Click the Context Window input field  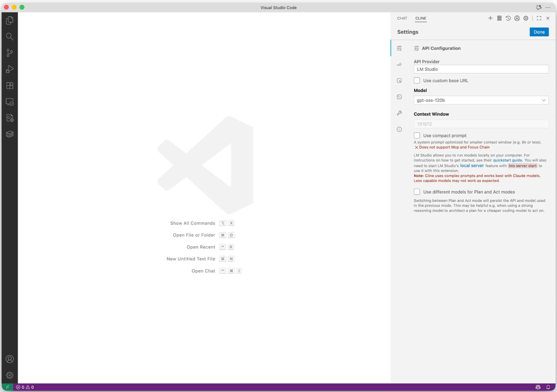click(481, 124)
